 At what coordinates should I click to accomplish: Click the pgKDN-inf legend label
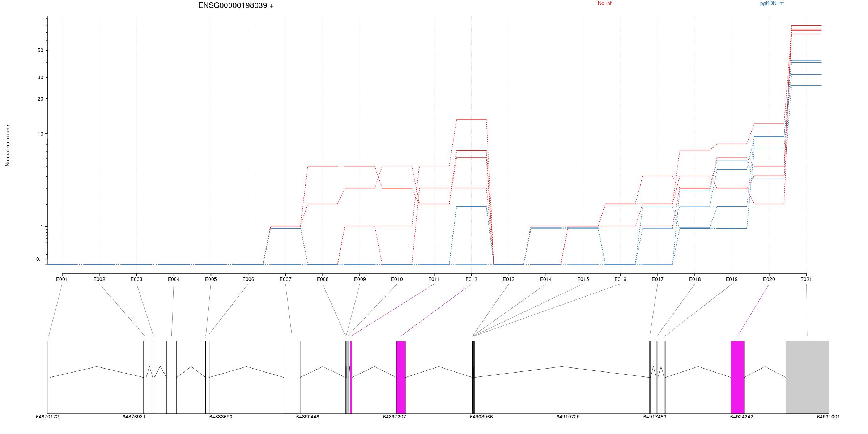pyautogui.click(x=771, y=4)
